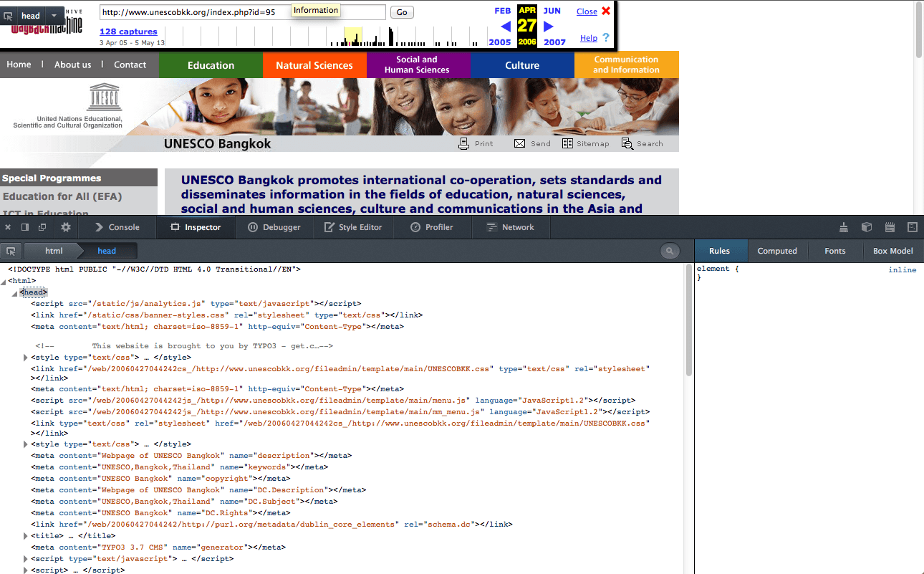Open the head node infobar dropdown
The width and height of the screenshot is (924, 574).
click(x=54, y=15)
